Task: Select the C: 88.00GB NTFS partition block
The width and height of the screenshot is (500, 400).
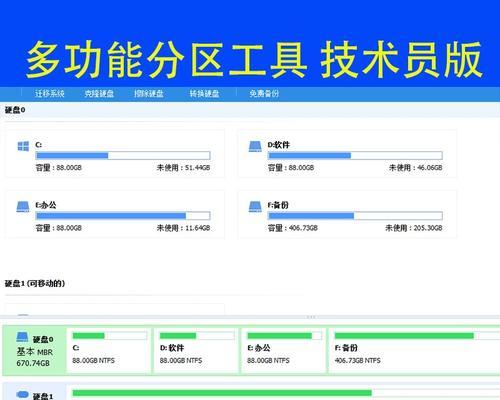Action: pos(109,350)
